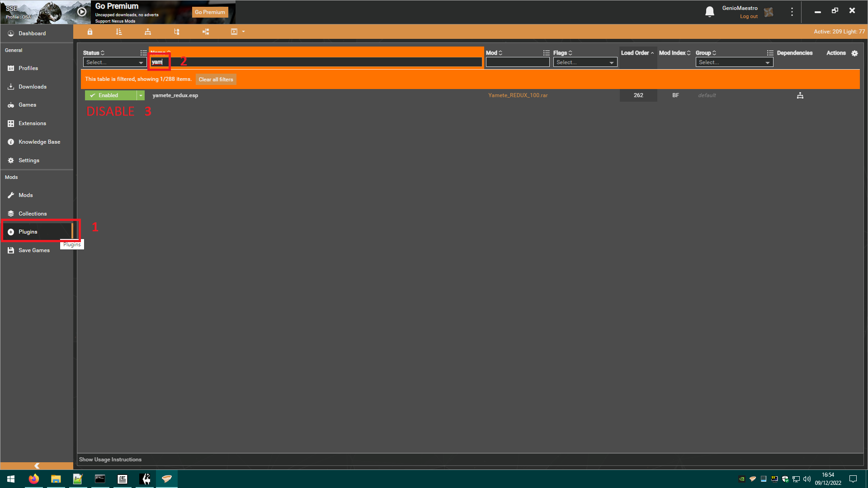
Task: Click the default group cell
Action: (x=707, y=95)
